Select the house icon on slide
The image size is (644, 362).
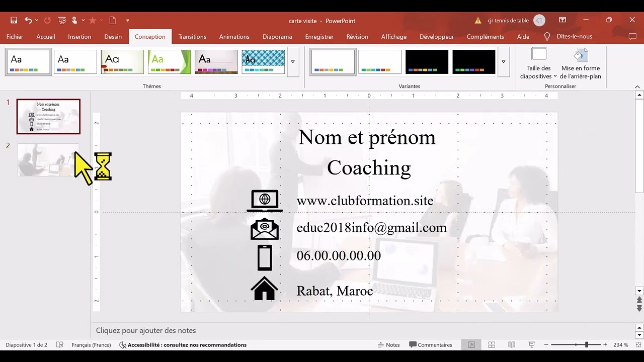pos(265,288)
